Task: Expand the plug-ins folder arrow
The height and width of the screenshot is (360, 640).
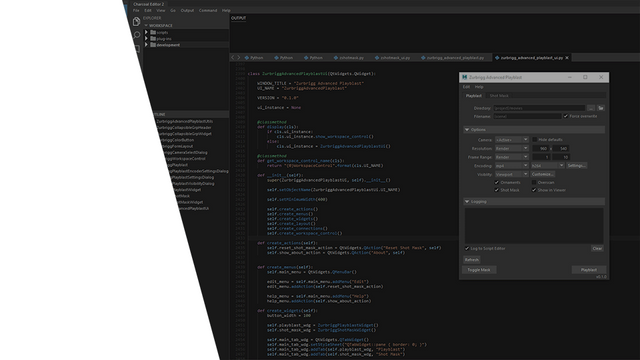Action: click(146, 38)
